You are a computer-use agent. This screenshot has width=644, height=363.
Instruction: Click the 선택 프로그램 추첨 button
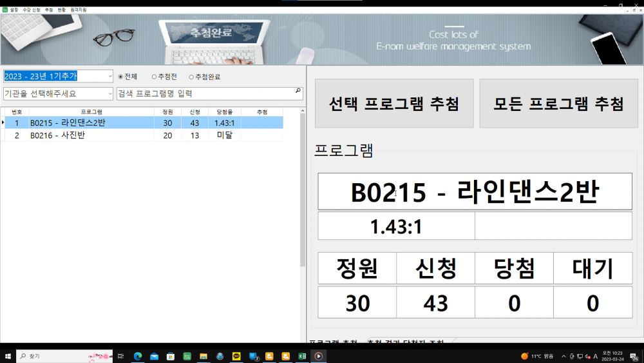point(394,104)
